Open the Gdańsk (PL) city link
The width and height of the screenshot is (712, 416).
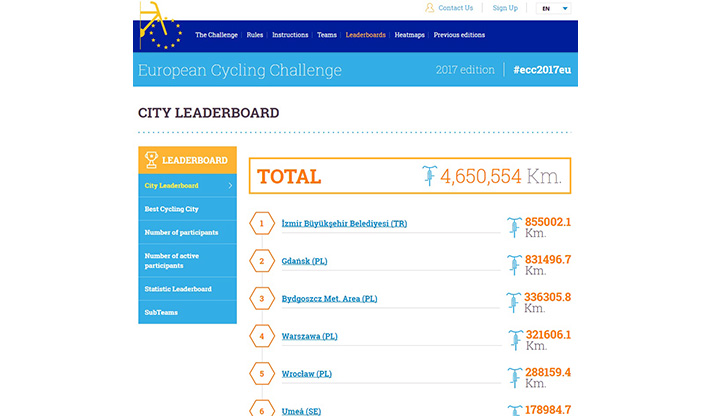coord(305,262)
